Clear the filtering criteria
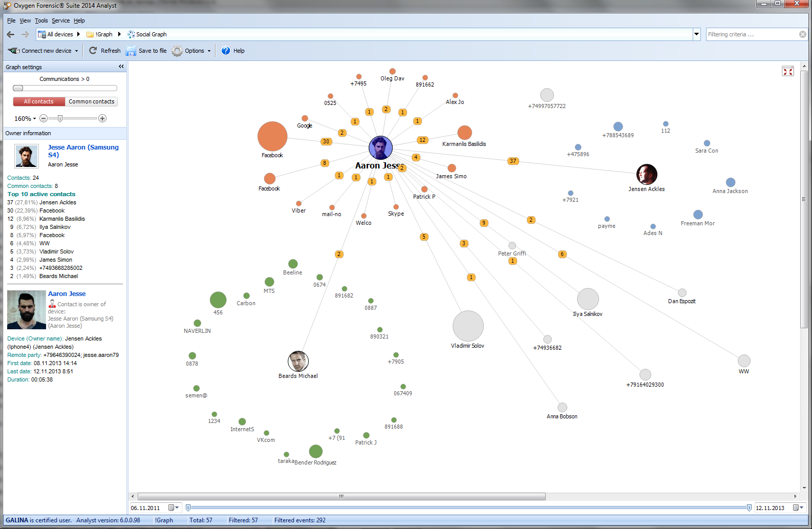Viewport: 812px width, 529px height. tap(803, 34)
